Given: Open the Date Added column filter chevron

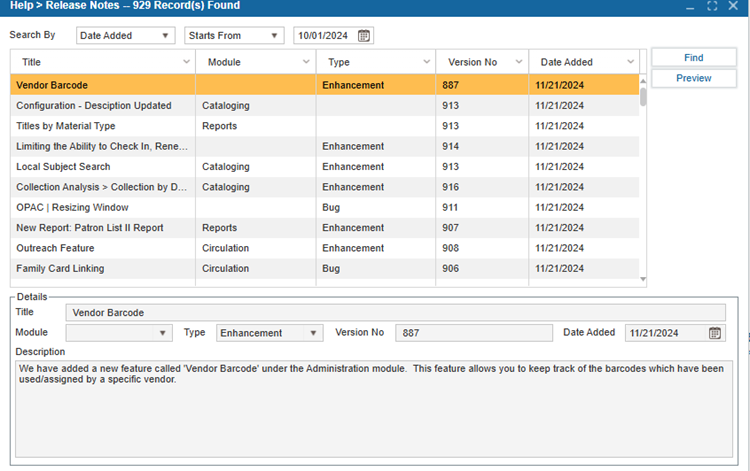Looking at the screenshot, I should (630, 62).
